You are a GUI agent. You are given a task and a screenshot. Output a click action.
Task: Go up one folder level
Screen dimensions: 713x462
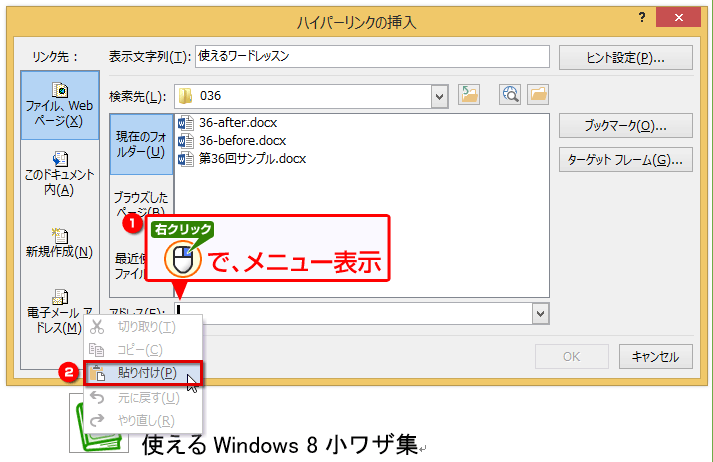coord(469,95)
